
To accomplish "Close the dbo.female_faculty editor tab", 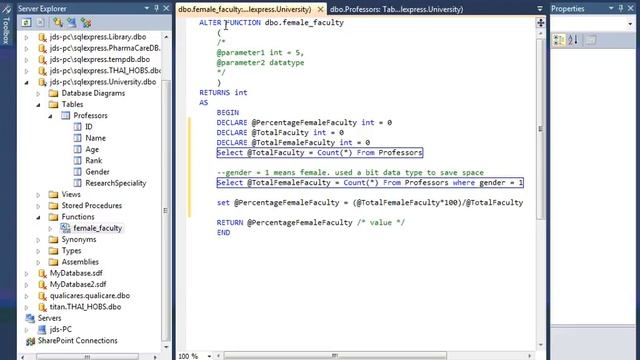I will point(321,9).
